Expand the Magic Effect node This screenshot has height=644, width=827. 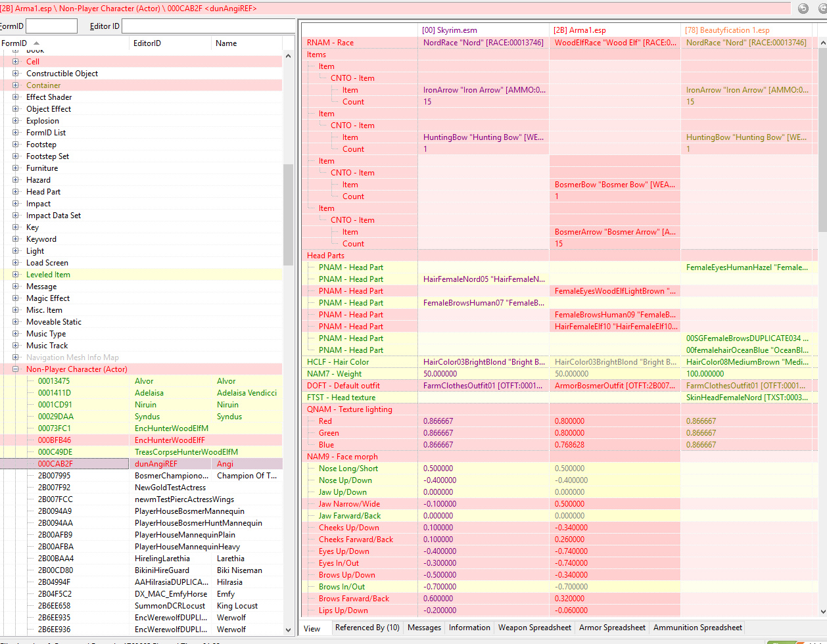pos(16,298)
